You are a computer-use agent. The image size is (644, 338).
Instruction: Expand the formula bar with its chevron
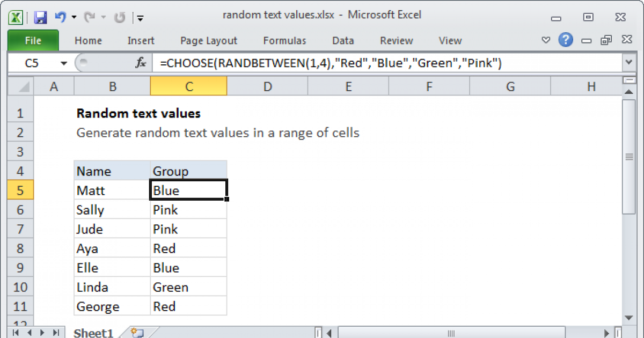click(627, 63)
